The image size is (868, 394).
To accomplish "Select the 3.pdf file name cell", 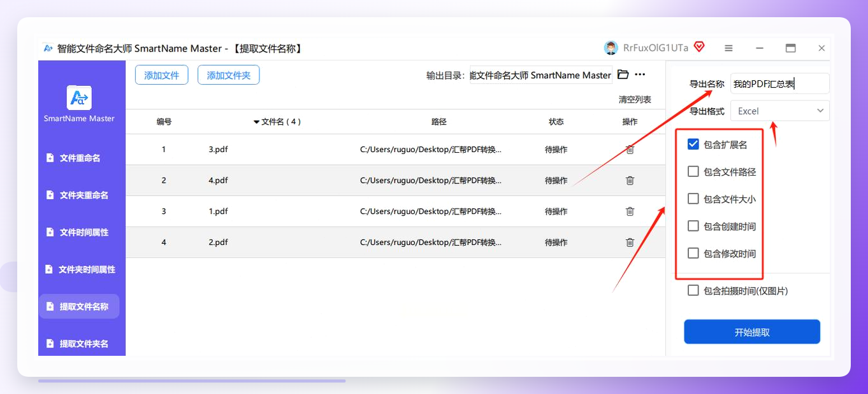I will (x=218, y=150).
